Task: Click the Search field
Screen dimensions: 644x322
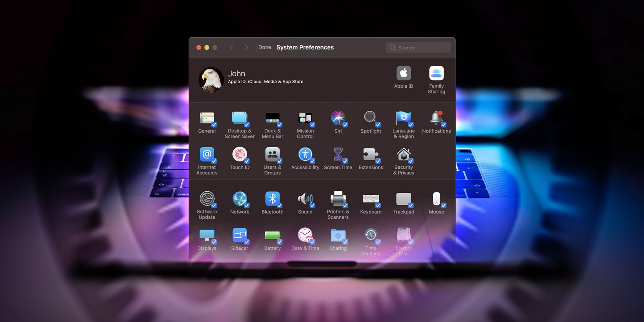Action: pyautogui.click(x=418, y=48)
